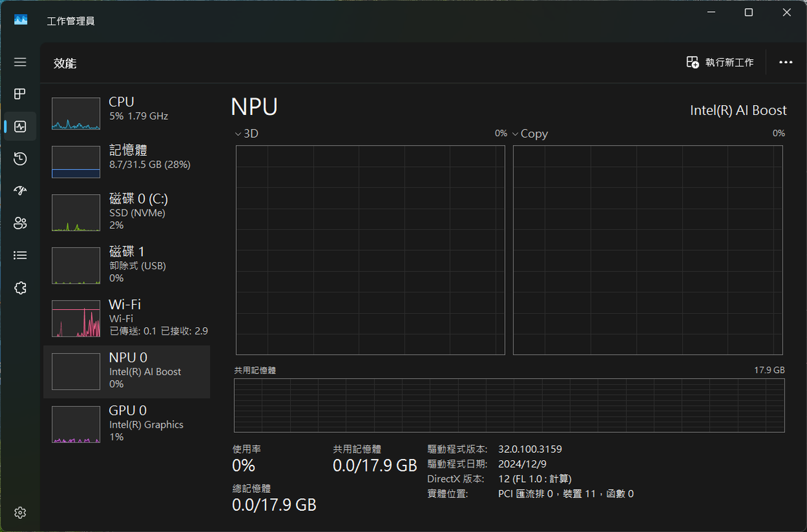This screenshot has width=807, height=532.
Task: Click 總記憶體 0.0/17.9 GB value
Action: pyautogui.click(x=274, y=505)
